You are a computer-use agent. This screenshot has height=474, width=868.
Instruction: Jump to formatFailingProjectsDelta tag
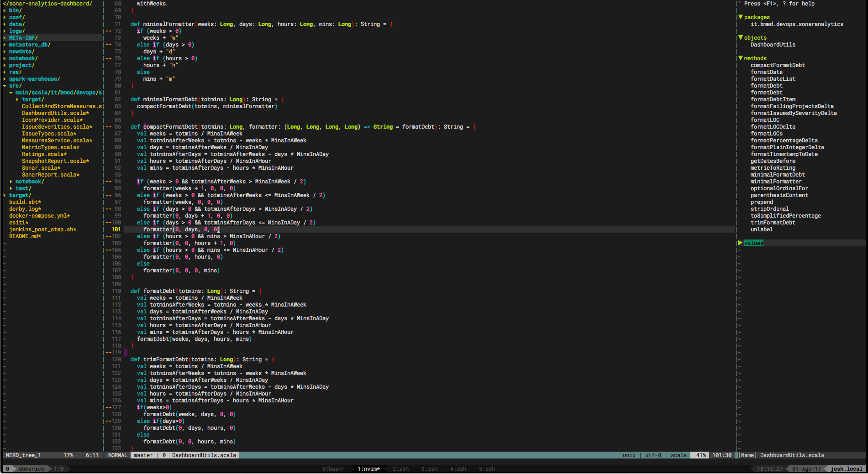click(x=792, y=106)
